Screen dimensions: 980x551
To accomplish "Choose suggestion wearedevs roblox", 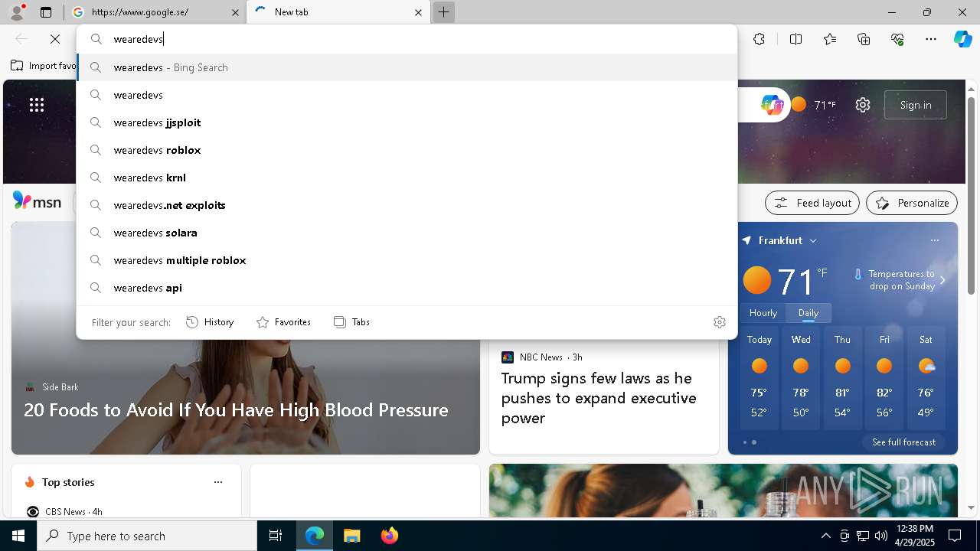I will pos(407,150).
